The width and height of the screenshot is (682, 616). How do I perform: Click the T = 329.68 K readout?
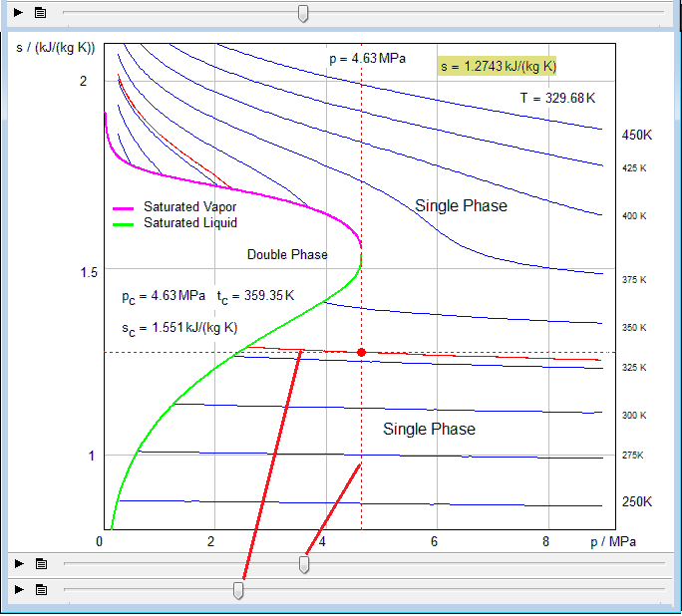(557, 98)
